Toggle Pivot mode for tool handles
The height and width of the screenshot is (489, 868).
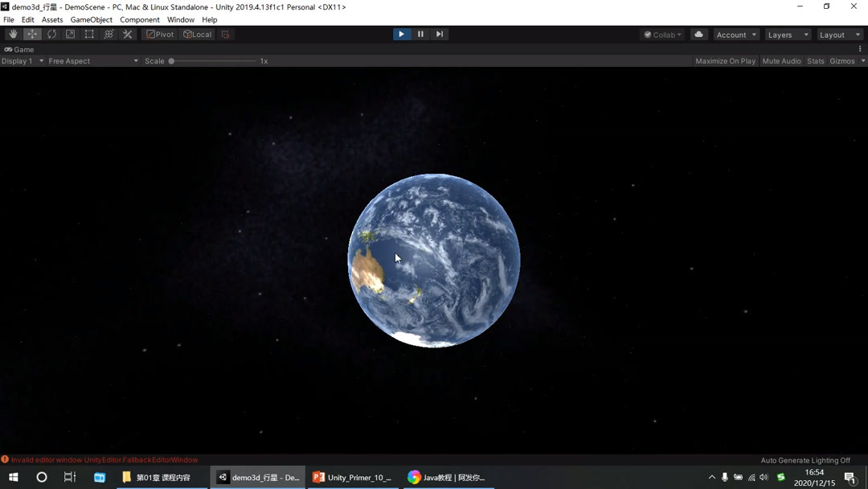click(159, 34)
